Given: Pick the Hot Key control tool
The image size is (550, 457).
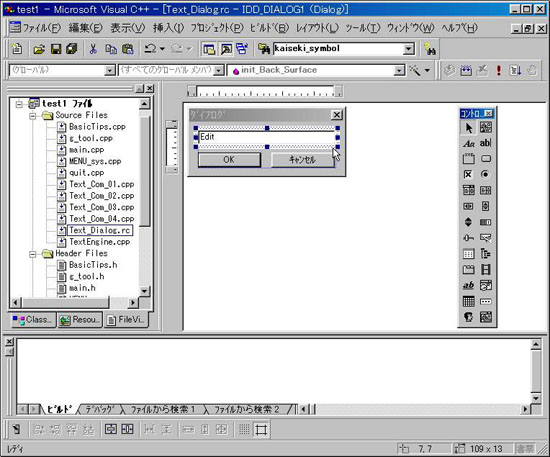Looking at the screenshot, I should coord(485,238).
